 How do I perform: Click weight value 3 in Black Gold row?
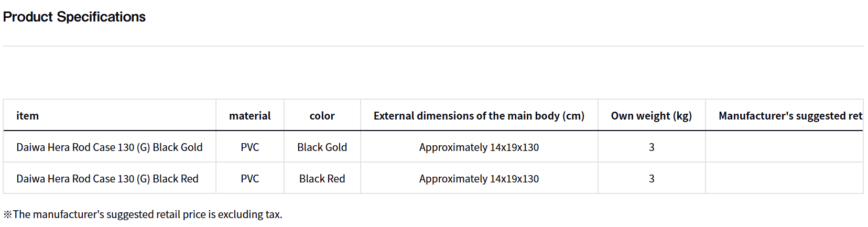652,147
